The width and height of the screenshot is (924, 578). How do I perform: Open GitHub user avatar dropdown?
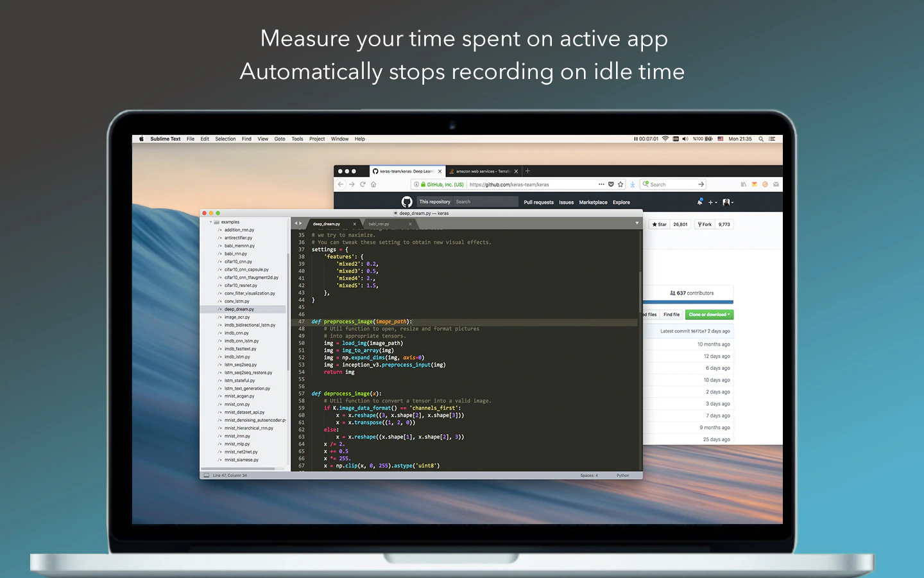click(728, 202)
